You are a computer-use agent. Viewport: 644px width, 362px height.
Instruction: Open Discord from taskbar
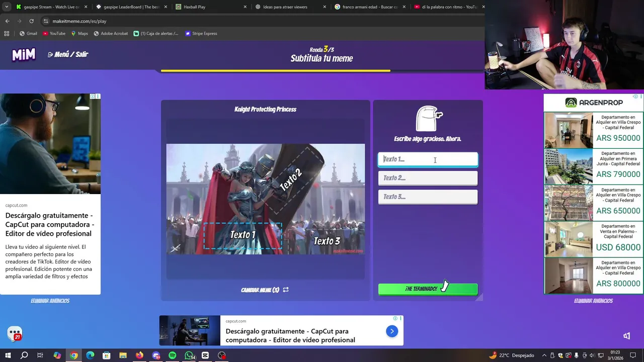point(156,355)
